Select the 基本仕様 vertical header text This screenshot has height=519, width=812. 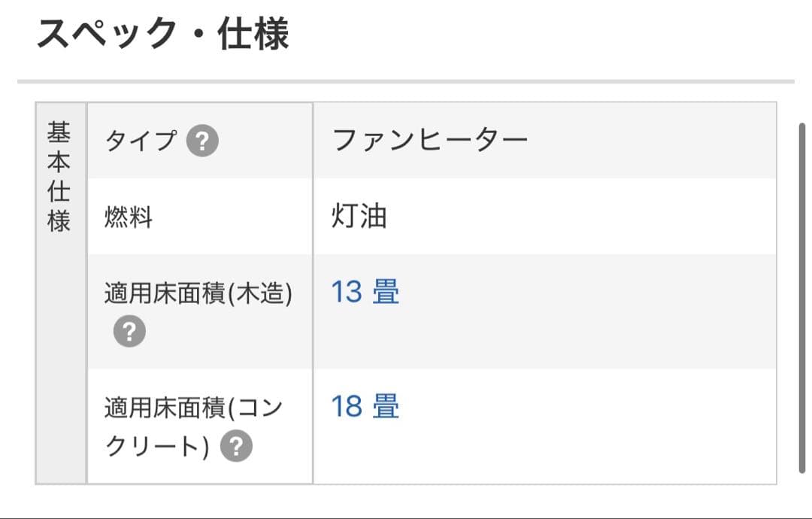point(59,178)
